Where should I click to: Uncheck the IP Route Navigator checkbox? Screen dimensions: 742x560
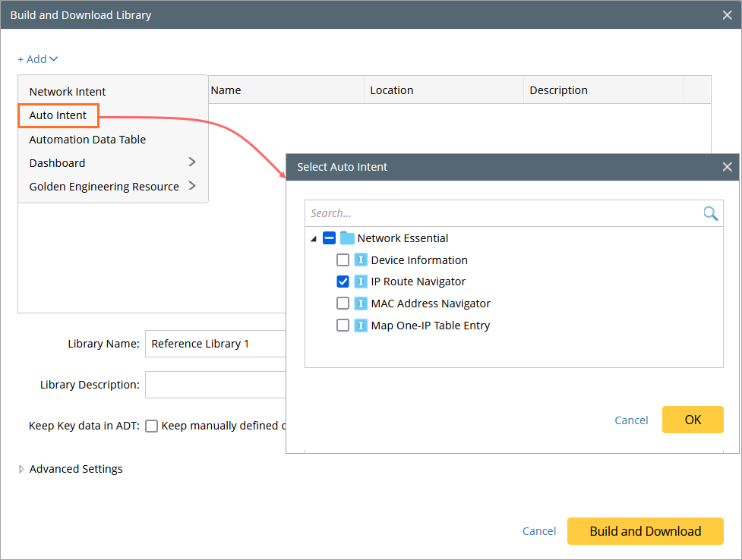point(343,282)
